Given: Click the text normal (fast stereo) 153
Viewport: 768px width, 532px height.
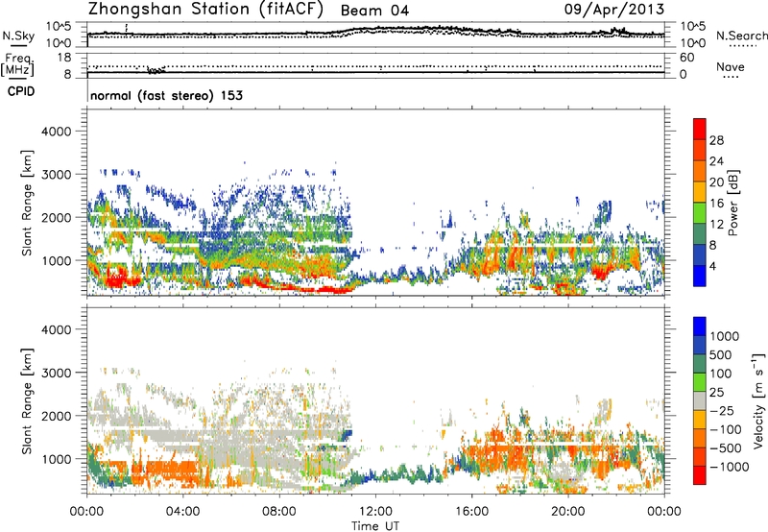Looking at the screenshot, I should 166,95.
